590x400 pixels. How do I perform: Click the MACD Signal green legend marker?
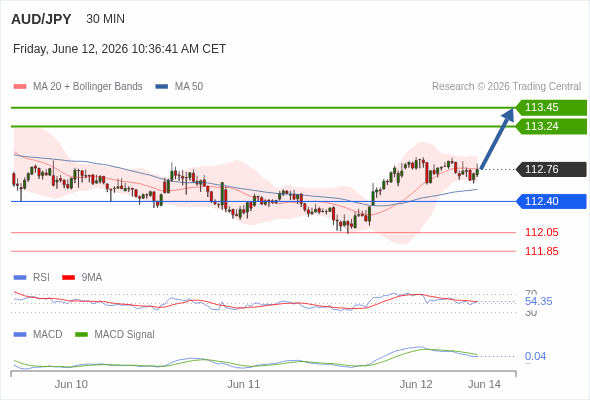[81, 335]
